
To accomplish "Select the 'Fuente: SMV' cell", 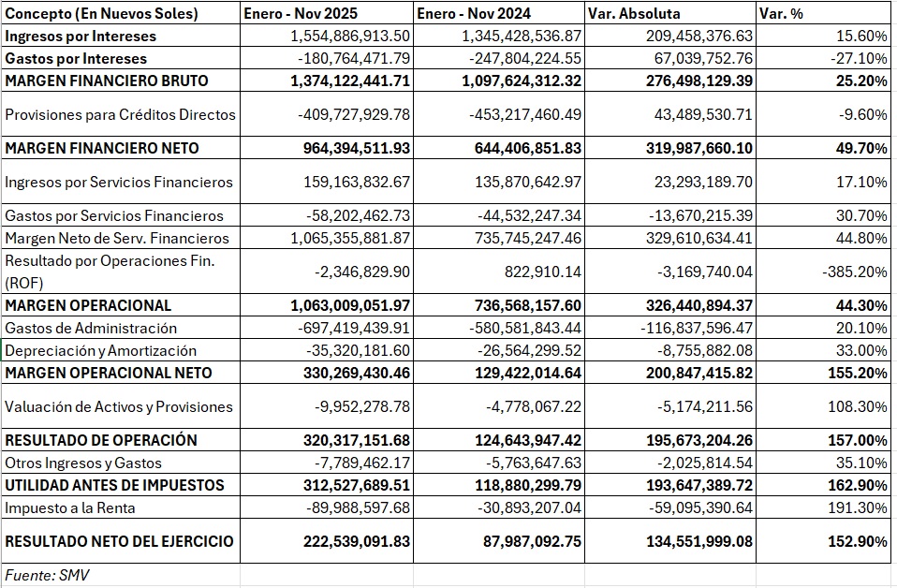I will tap(121, 575).
